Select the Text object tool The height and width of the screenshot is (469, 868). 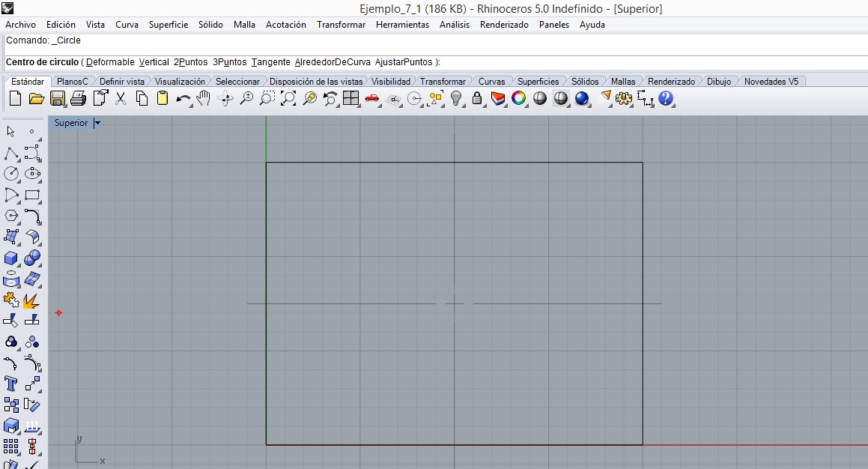point(10,383)
